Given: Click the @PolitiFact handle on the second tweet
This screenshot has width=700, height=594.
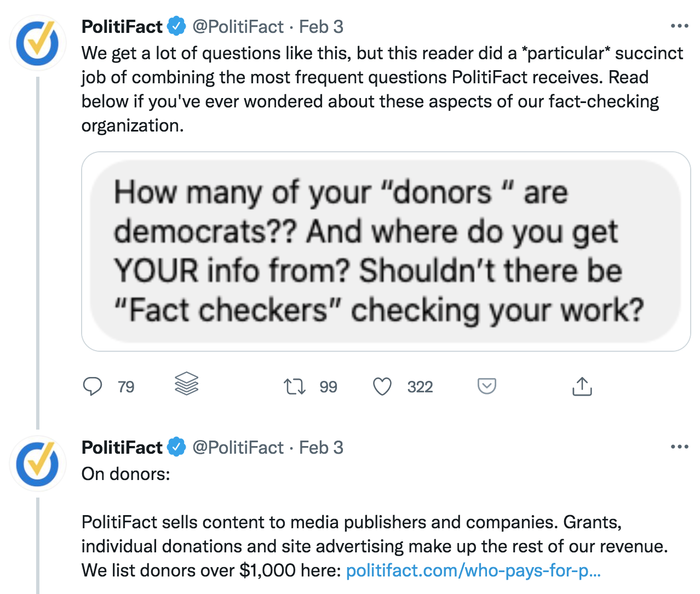Looking at the screenshot, I should point(238,447).
